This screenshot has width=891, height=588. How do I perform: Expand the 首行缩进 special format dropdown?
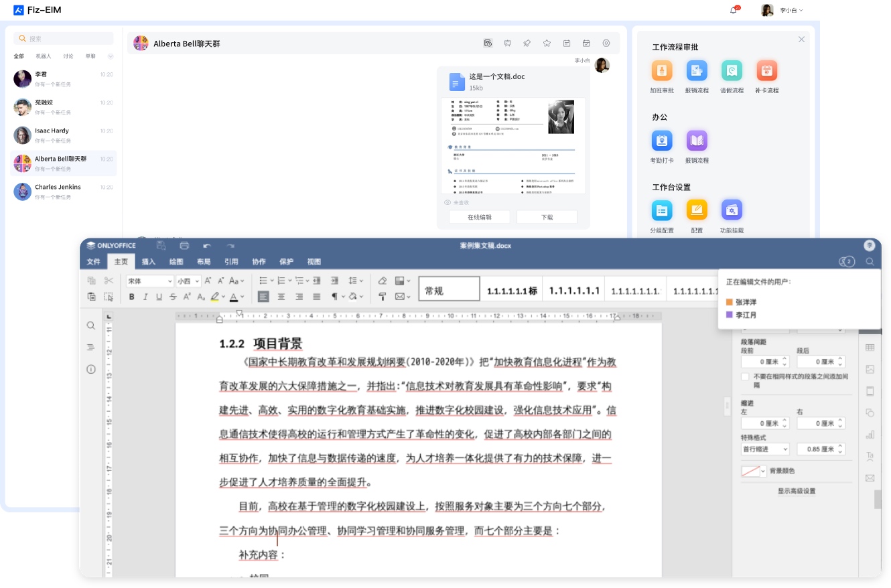pyautogui.click(x=765, y=449)
